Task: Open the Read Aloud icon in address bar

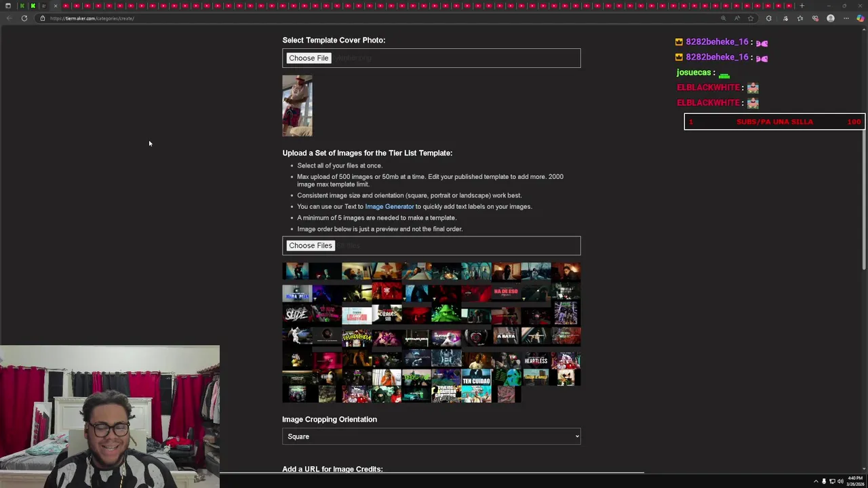Action: (x=737, y=18)
